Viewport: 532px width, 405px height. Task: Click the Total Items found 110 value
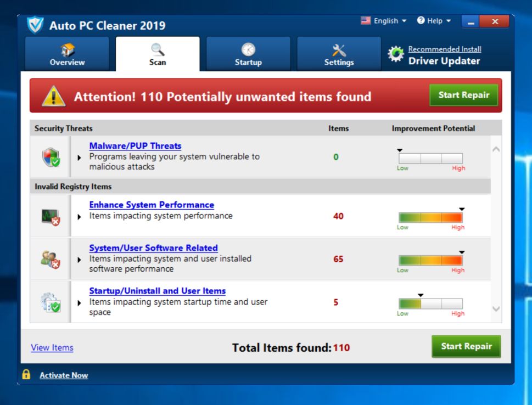(x=341, y=348)
